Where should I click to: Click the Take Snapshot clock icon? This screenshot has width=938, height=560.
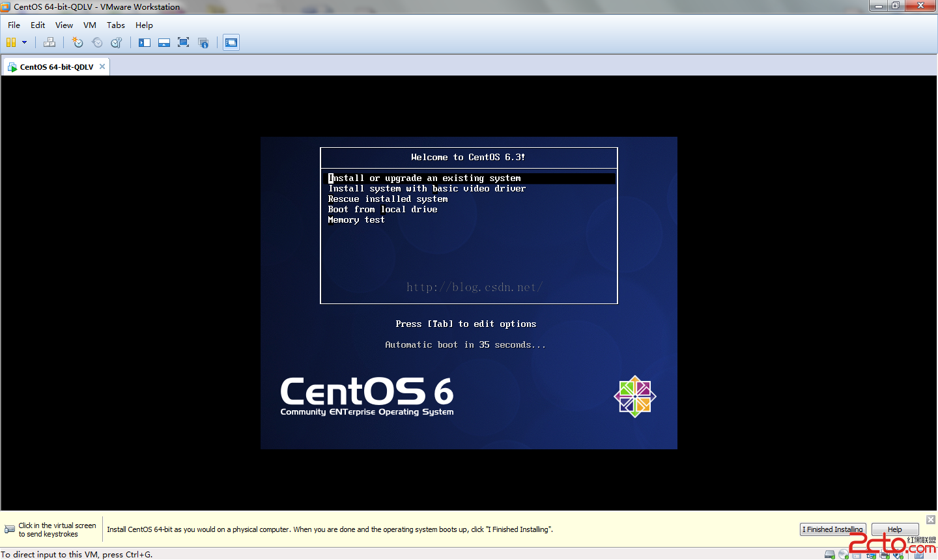click(x=78, y=42)
